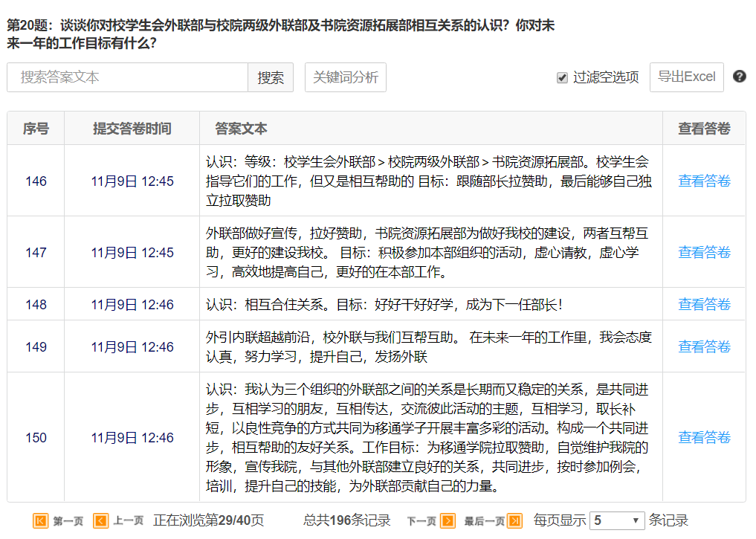Viewport: 756px width, 539px height.
Task: Open 查看答卷 for record 147
Action: [x=704, y=252]
